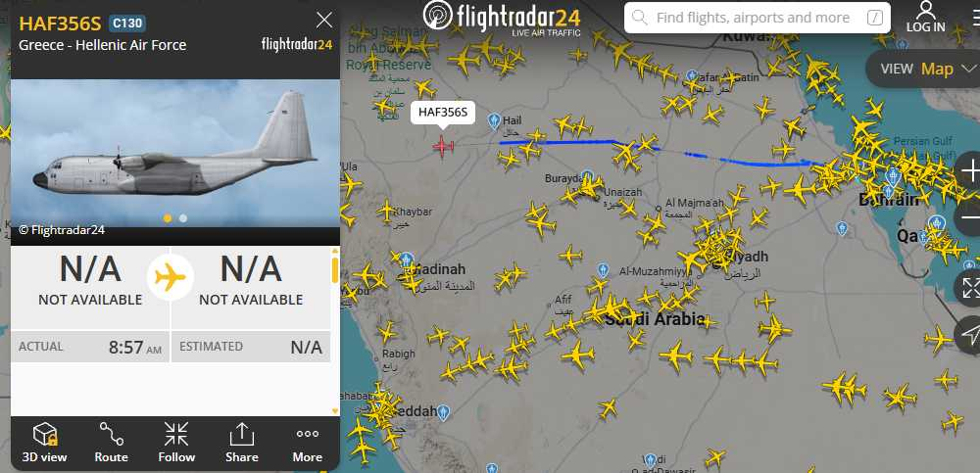Show the Route of flight HAF356S
Image resolution: width=980 pixels, height=473 pixels.
click(112, 443)
